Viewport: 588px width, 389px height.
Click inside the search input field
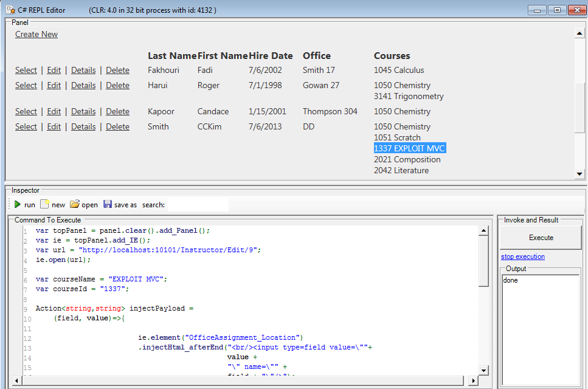198,205
